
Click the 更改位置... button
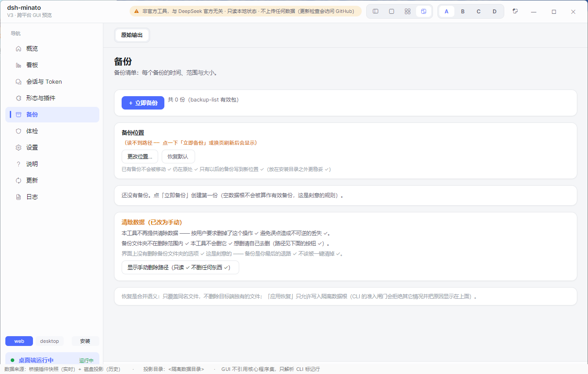pos(140,157)
